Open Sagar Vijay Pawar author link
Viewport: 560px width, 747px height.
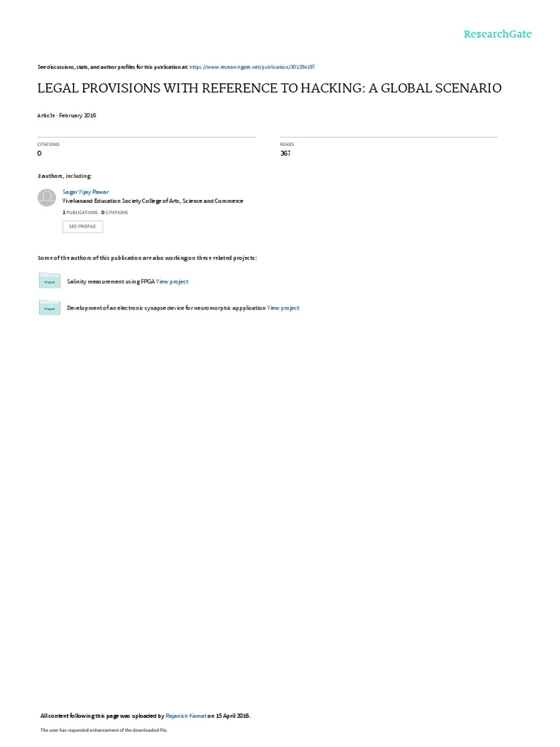(86, 192)
